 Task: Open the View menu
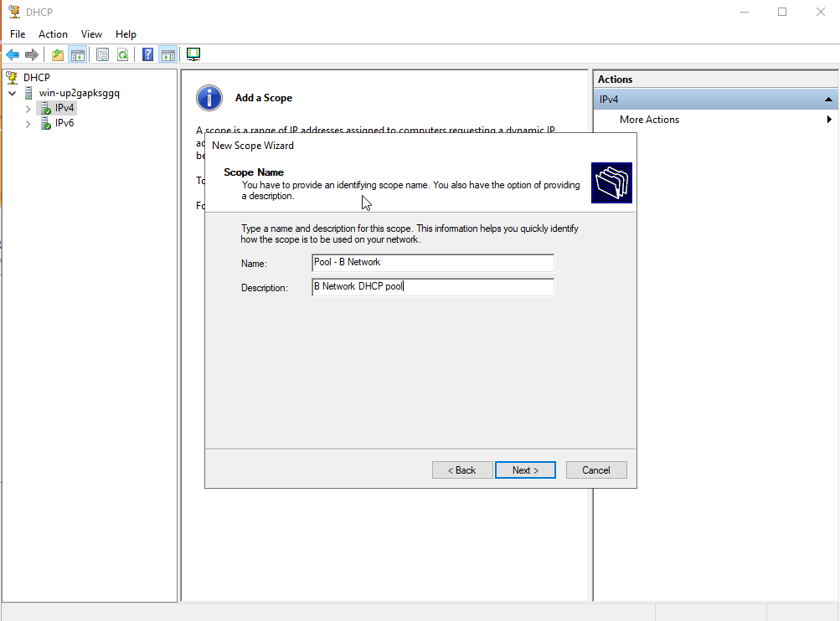[x=91, y=34]
